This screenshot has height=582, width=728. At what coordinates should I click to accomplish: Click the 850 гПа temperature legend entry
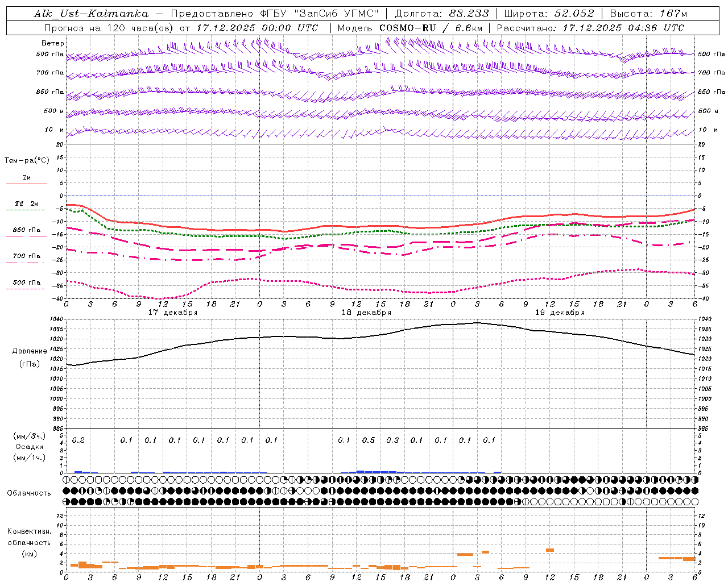click(27, 230)
